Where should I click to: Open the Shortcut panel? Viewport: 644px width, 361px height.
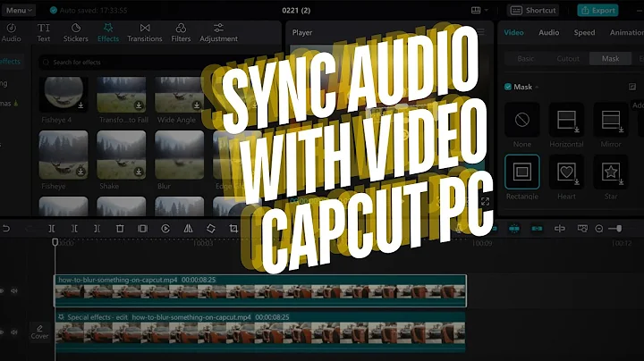click(533, 10)
